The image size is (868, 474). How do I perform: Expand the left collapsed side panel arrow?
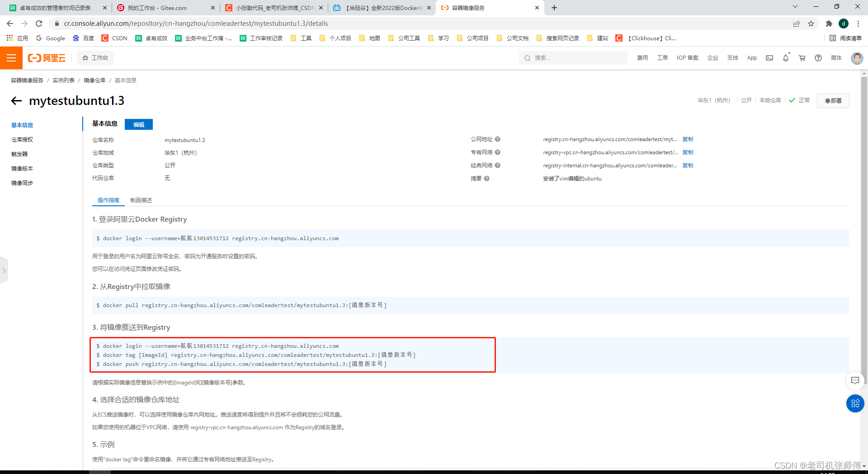point(4,270)
